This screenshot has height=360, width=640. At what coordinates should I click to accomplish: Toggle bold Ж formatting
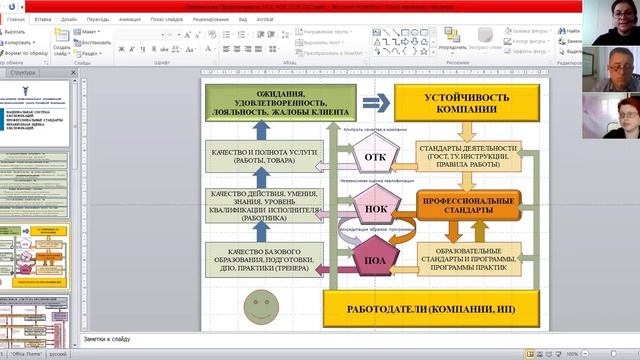121,49
